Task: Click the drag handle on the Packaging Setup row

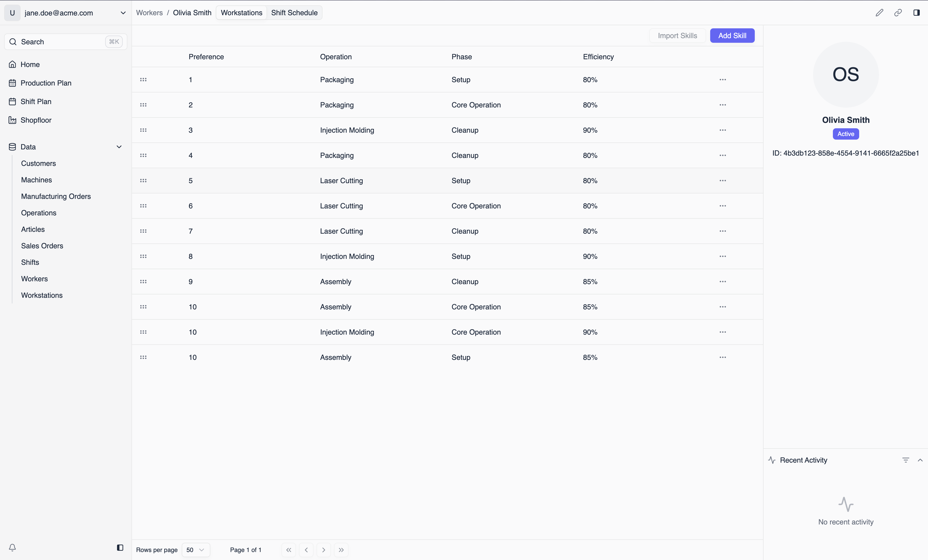Action: (x=143, y=79)
